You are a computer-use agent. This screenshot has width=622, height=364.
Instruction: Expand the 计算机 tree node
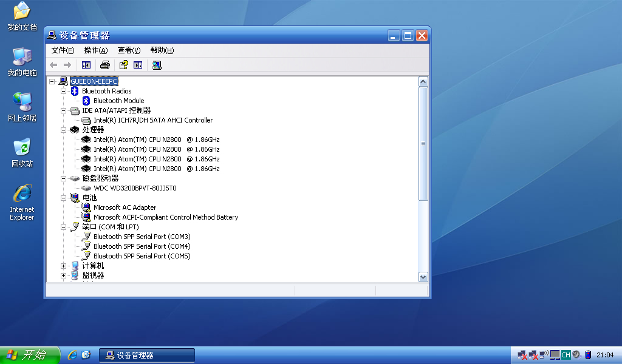tap(64, 266)
